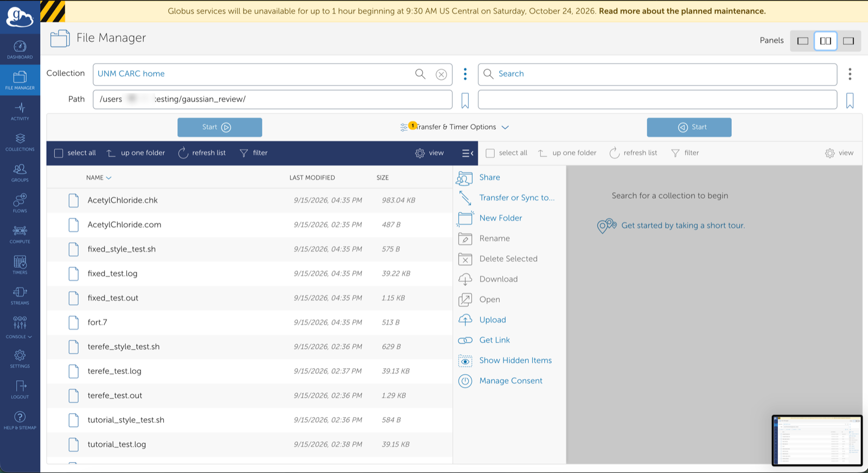Image resolution: width=868 pixels, height=473 pixels.
Task: Click the right collection Search field
Action: click(658, 74)
